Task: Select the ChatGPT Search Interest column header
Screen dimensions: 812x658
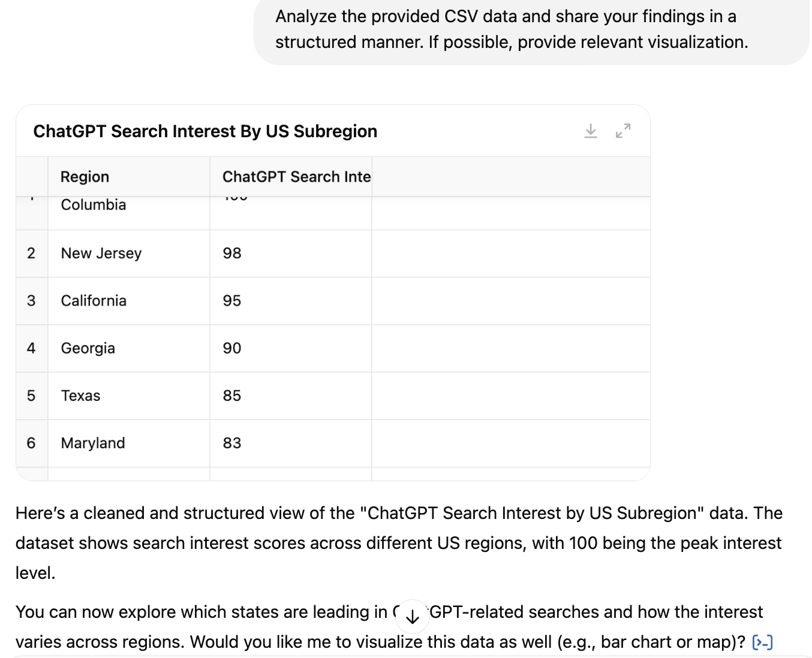Action: click(x=291, y=177)
